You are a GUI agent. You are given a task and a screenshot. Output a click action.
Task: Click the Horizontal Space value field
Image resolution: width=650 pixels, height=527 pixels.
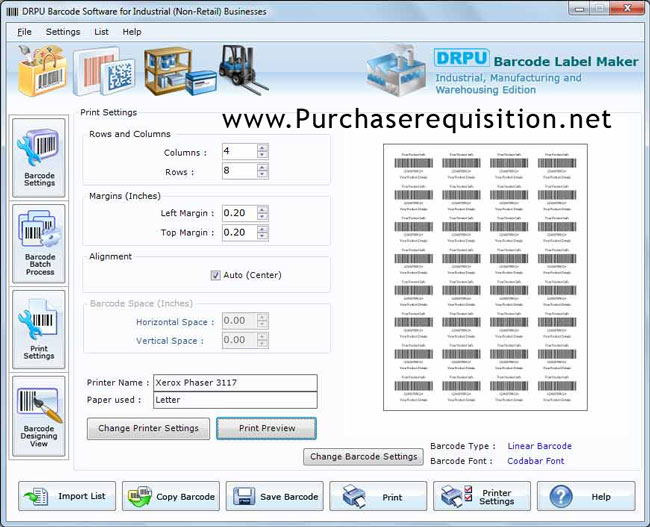pos(240,321)
